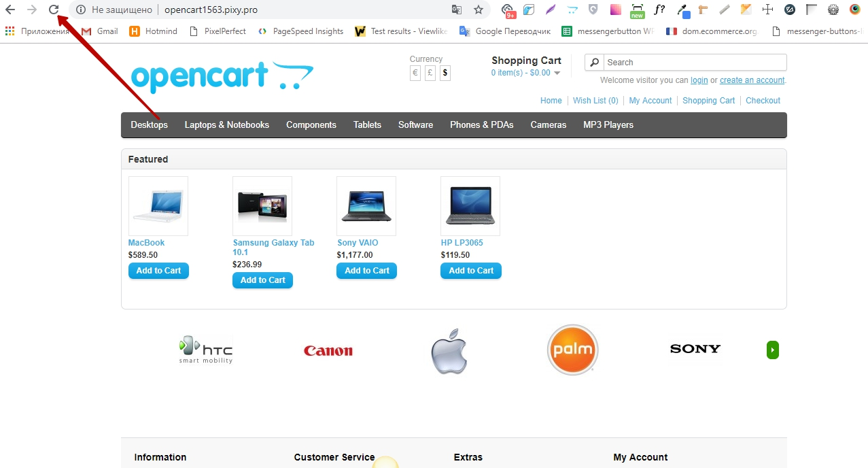Go to the Home link
Viewport: 868px width, 468px height.
[551, 101]
